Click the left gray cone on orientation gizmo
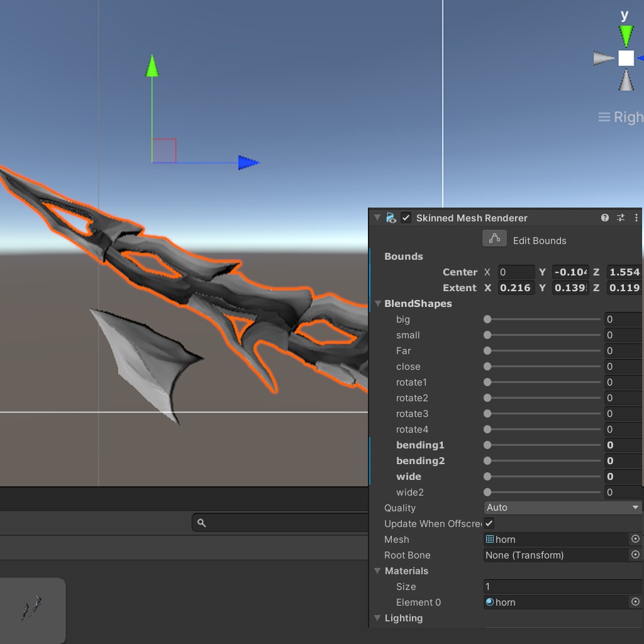This screenshot has height=644, width=644. [x=604, y=58]
